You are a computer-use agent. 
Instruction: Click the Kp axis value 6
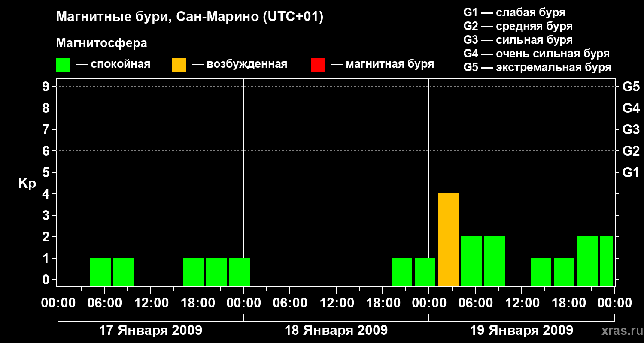pos(47,151)
